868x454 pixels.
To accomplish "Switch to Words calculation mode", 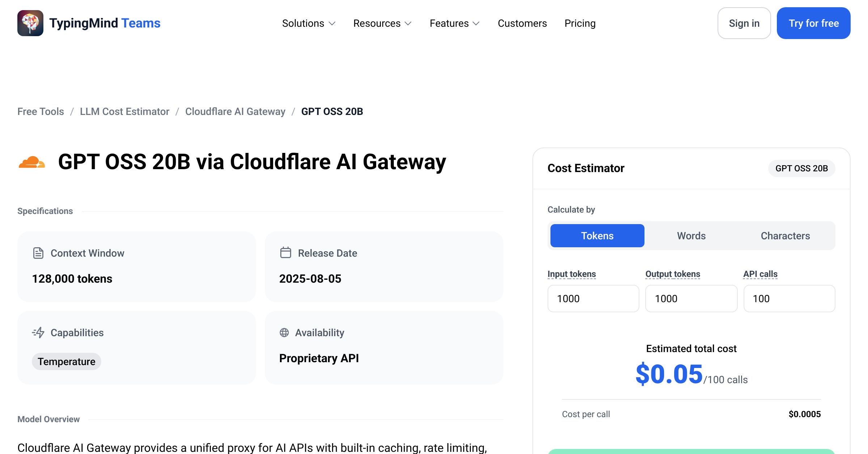I will pos(691,236).
